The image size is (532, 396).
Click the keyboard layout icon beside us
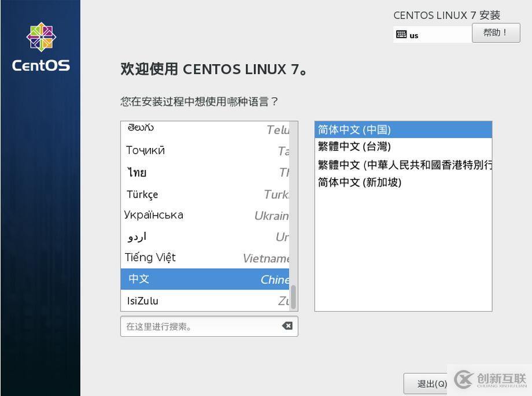click(401, 34)
